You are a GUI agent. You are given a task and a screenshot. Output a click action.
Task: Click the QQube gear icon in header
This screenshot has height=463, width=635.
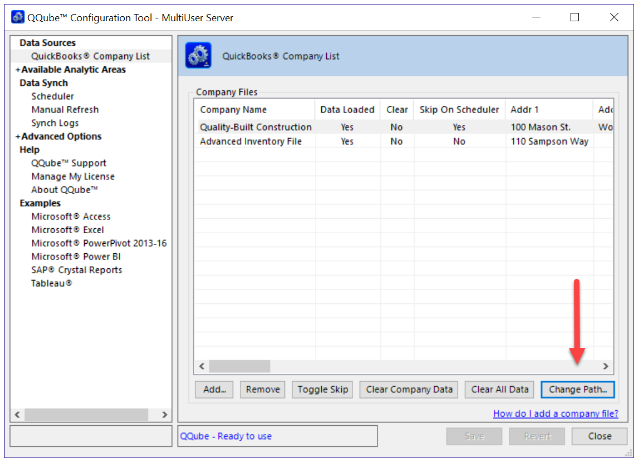pyautogui.click(x=198, y=55)
